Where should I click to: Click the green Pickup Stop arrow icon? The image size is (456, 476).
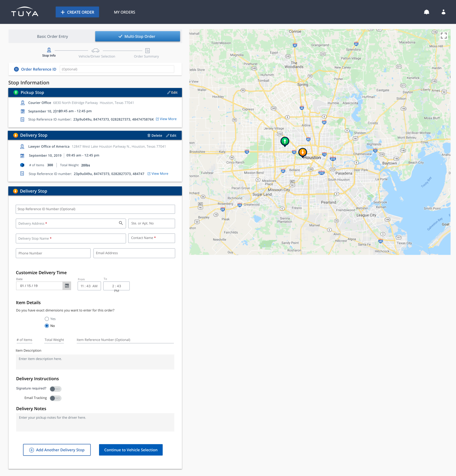coord(16,93)
